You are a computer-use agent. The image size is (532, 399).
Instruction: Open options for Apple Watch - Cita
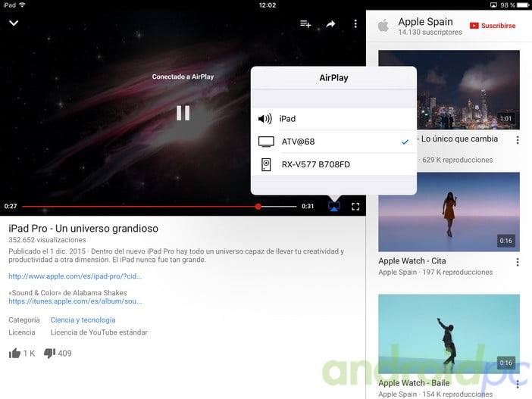[518, 262]
